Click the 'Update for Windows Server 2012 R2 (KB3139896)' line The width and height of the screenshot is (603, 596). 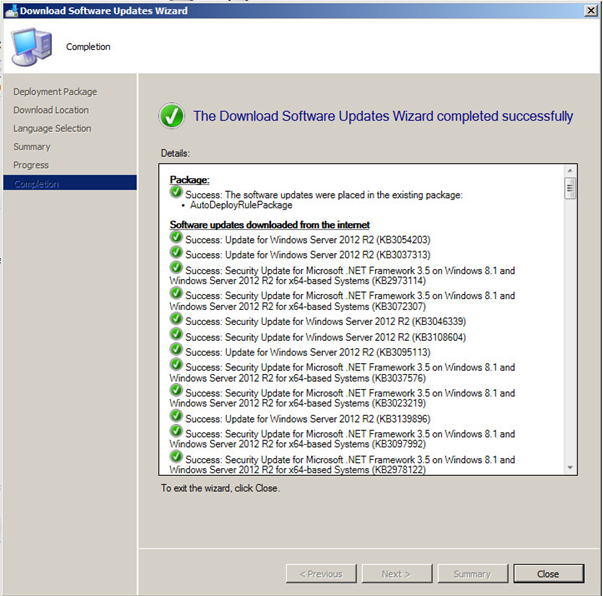click(x=308, y=419)
